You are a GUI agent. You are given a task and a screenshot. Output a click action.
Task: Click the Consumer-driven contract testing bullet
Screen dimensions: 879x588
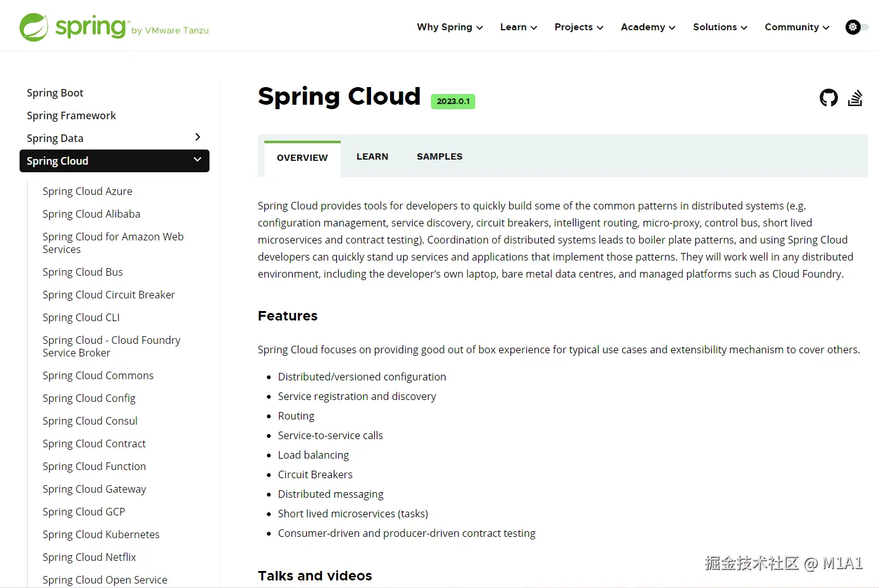pyautogui.click(x=406, y=533)
